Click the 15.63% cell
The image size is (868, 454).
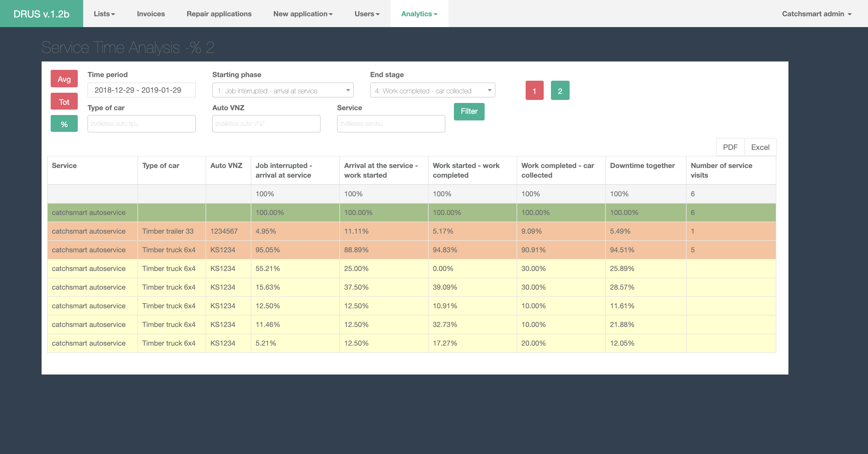pyautogui.click(x=295, y=287)
